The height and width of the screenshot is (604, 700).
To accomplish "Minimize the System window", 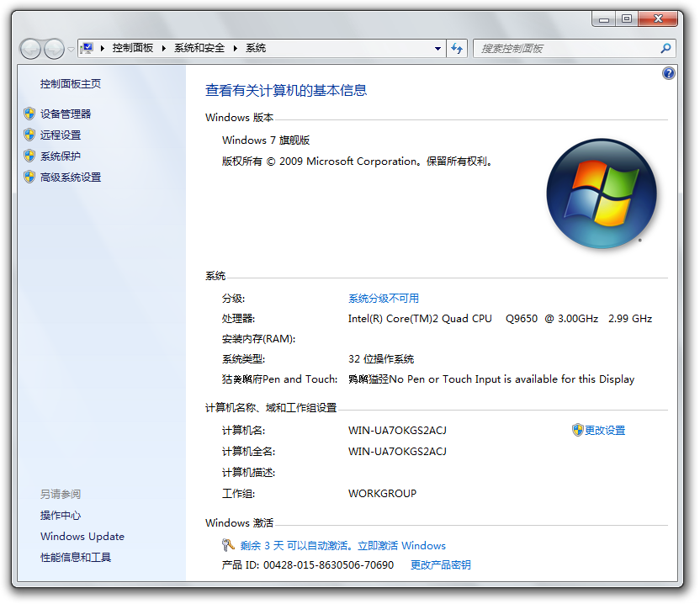I will pos(604,19).
